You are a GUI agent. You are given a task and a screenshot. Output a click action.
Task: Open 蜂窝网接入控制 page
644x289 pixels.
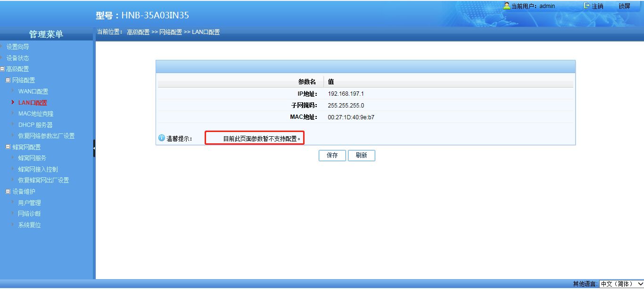click(38, 169)
